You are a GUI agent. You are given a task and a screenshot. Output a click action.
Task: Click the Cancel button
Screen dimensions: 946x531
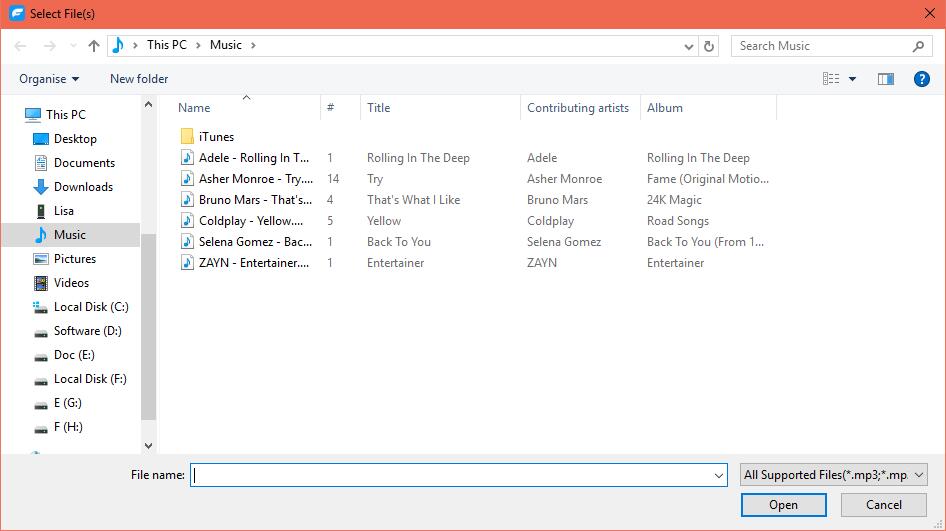[x=883, y=505]
